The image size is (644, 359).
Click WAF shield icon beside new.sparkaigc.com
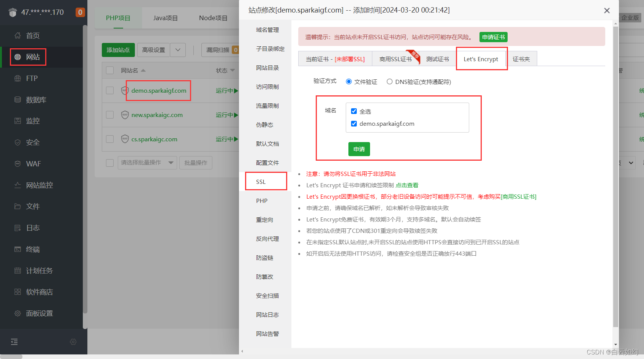point(125,115)
